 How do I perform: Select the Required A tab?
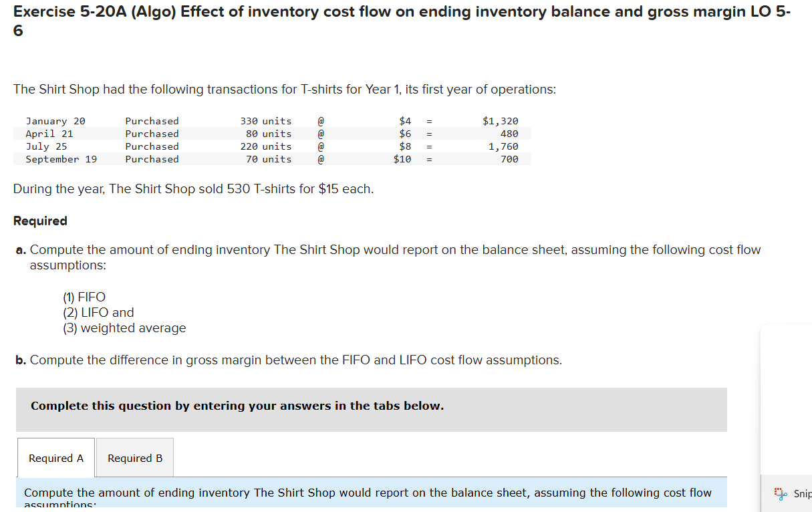pos(55,458)
